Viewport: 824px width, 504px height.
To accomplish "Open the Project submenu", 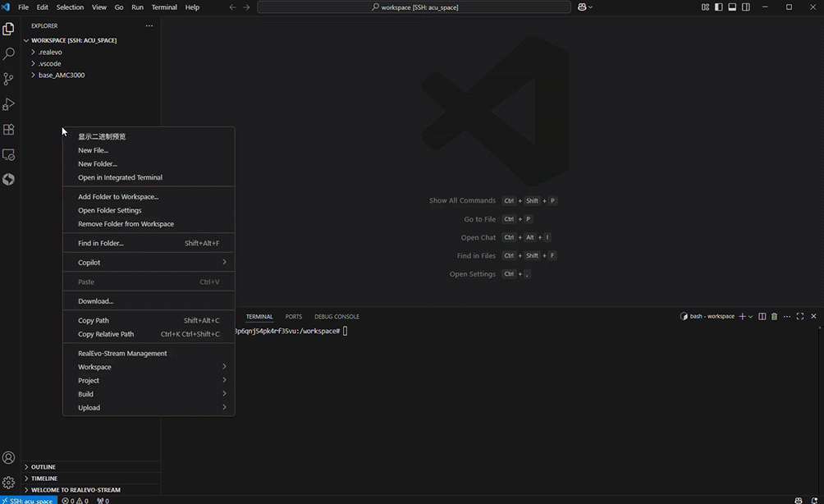I will [149, 381].
